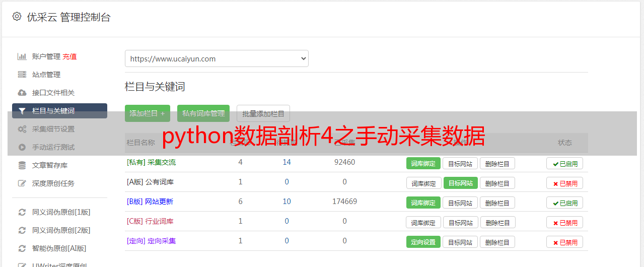
Task: Click the 92460 collected count cell
Action: [344, 162]
